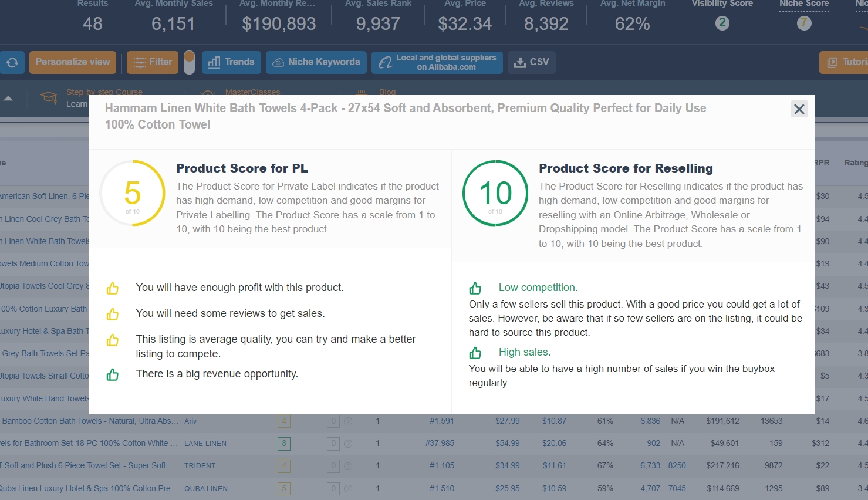Click the refresh/sync icon on the toolbar
The image size is (868, 500).
(12, 62)
